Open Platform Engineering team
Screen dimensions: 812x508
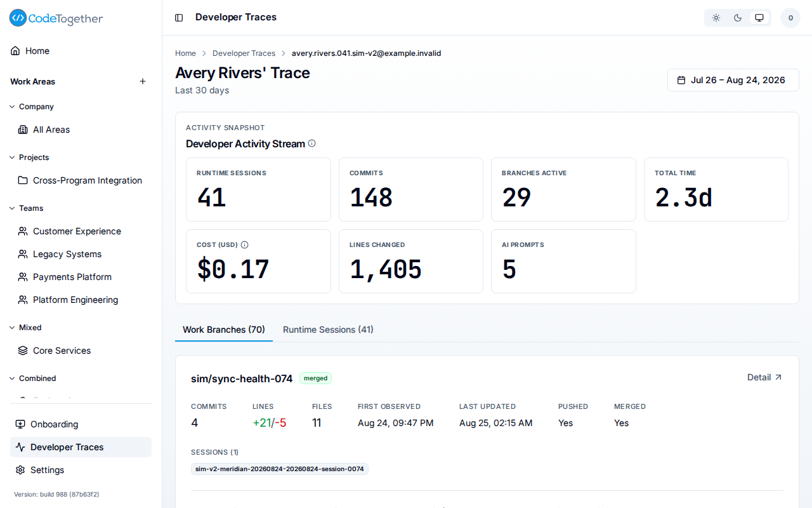[81, 300]
